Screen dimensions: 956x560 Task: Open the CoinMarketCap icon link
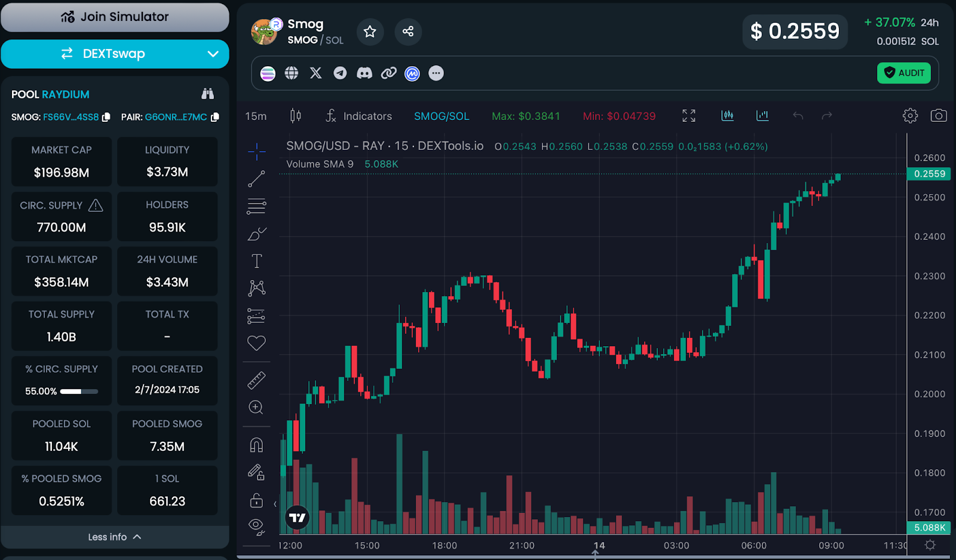pyautogui.click(x=412, y=73)
